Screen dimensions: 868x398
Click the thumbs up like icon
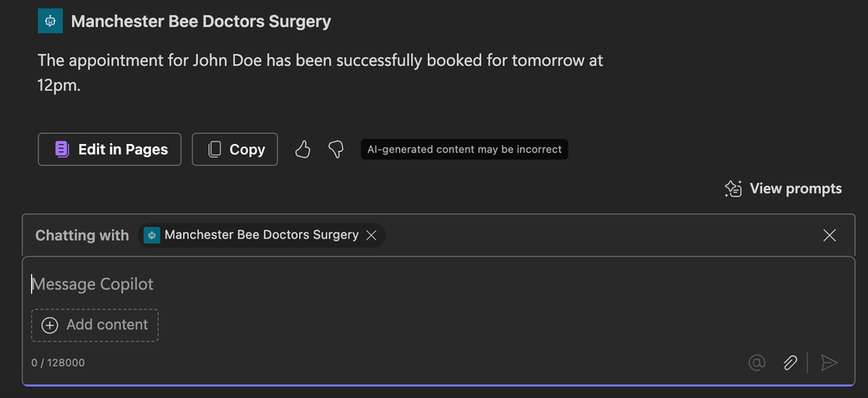(x=302, y=149)
